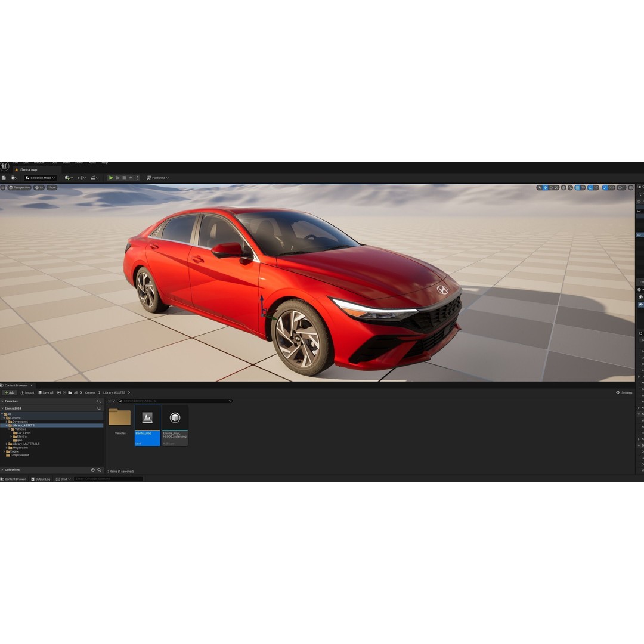Viewport: 644px width, 644px height.
Task: Click Save All in Content Browser
Action: pyautogui.click(x=47, y=392)
